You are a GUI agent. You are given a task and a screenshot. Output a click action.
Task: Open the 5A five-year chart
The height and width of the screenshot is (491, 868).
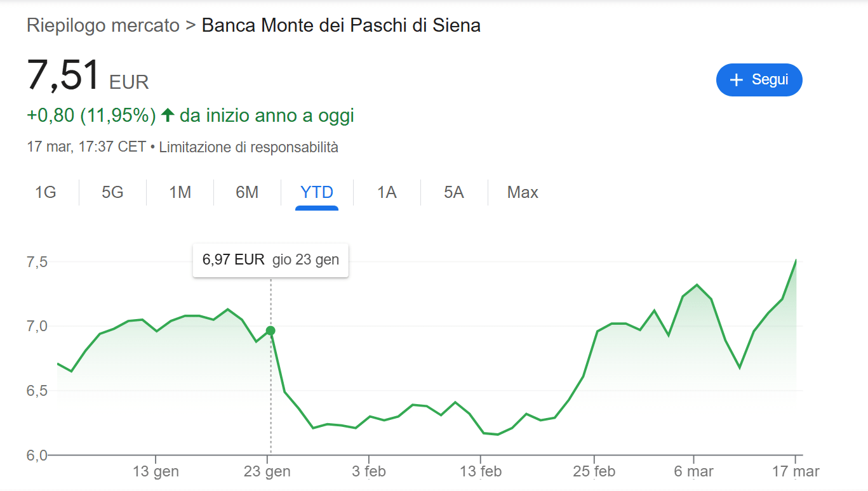pyautogui.click(x=454, y=192)
